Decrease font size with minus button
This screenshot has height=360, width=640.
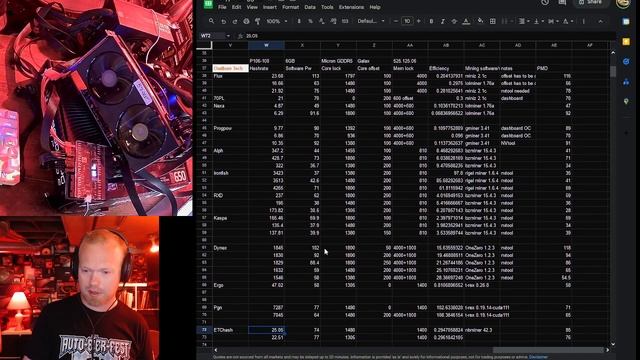tap(396, 21)
